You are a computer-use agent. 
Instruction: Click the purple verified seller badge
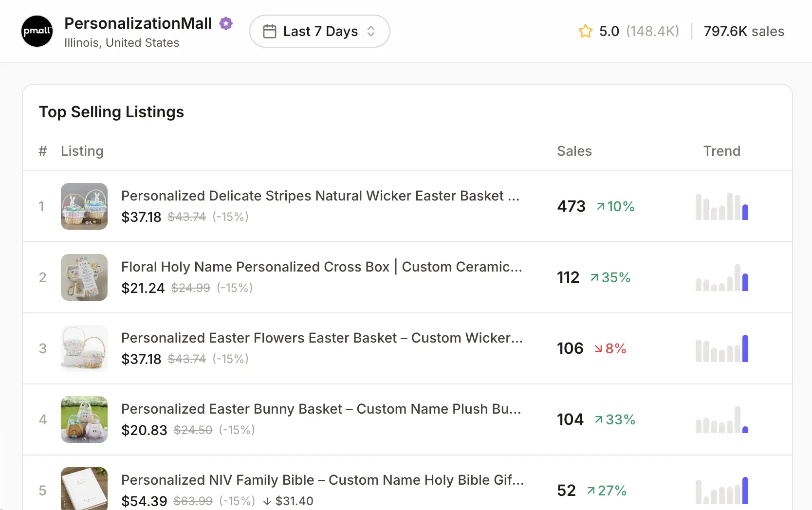pos(225,23)
